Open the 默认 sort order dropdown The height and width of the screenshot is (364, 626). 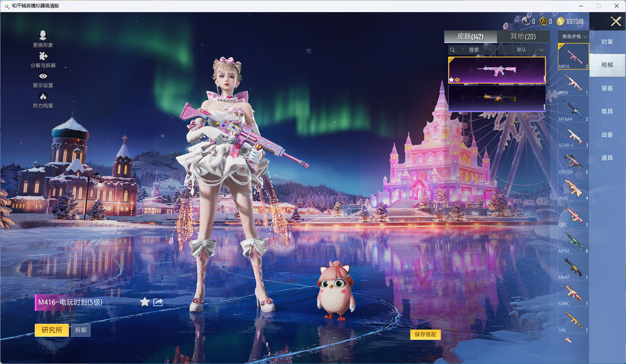click(x=530, y=50)
